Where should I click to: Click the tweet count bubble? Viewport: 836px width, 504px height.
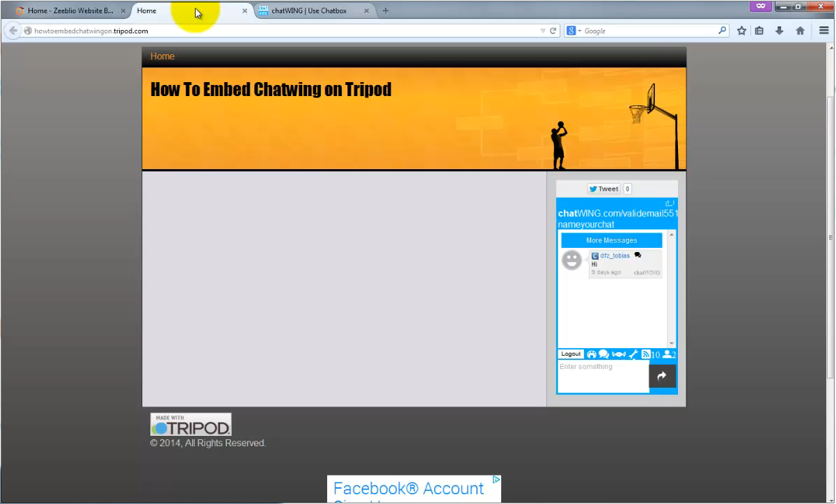[x=627, y=189]
